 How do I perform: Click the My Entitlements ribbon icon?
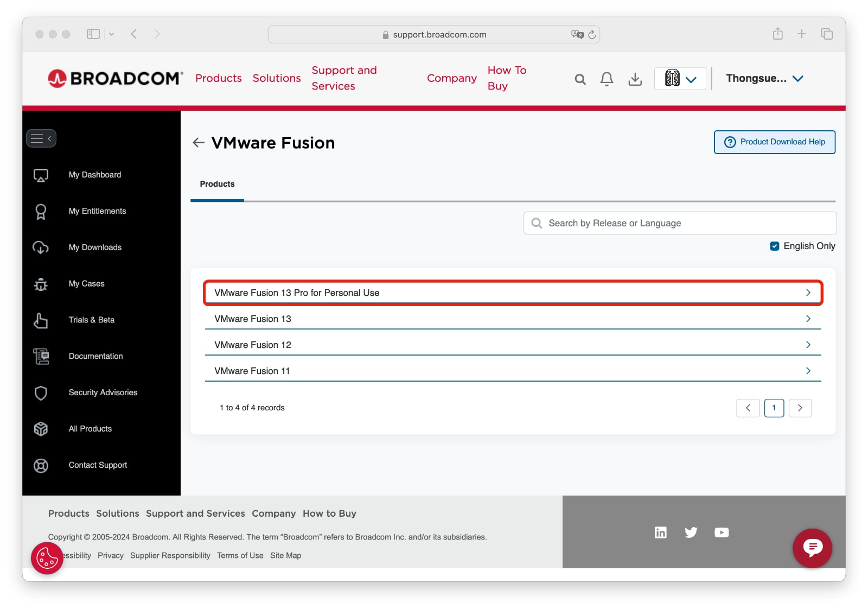[x=41, y=212]
